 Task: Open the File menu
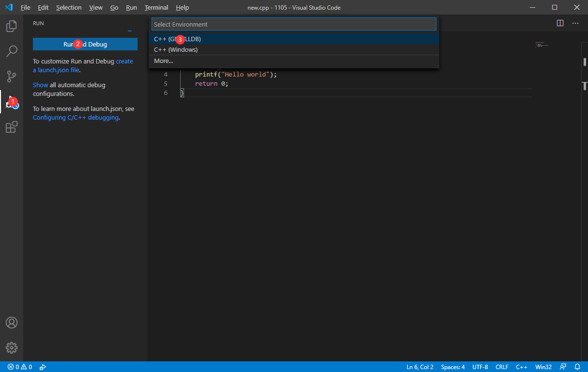pyautogui.click(x=26, y=7)
